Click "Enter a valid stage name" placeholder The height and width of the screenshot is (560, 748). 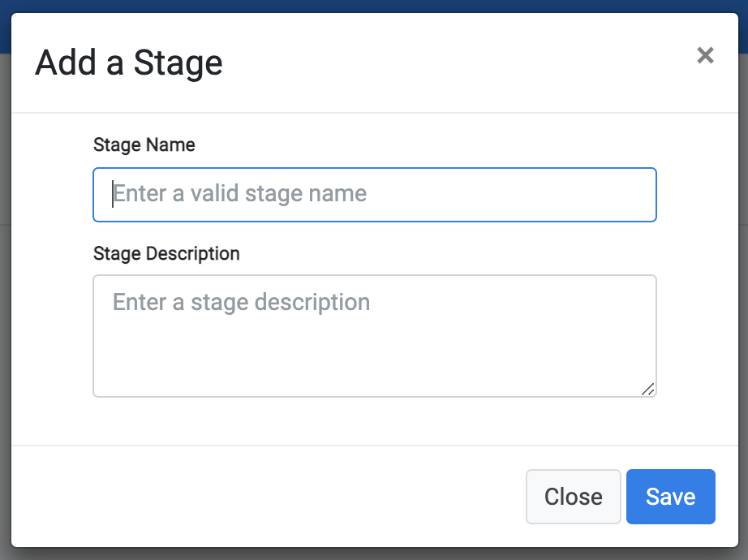pos(240,193)
